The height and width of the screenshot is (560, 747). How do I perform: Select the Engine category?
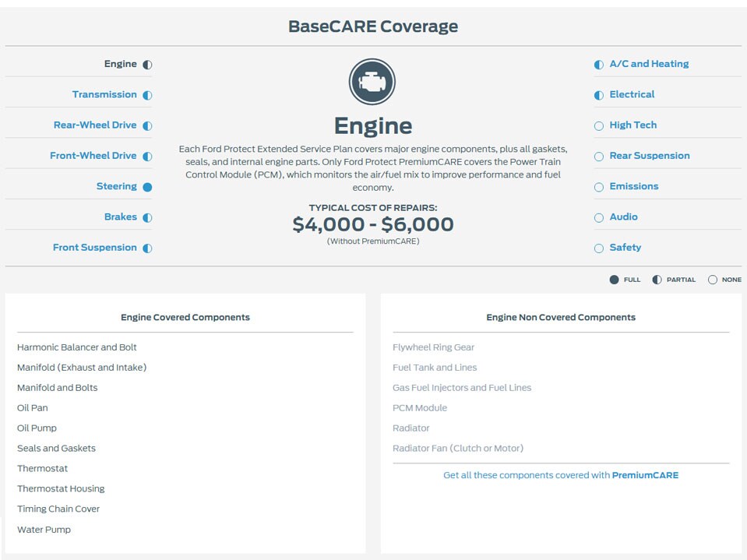tap(121, 64)
